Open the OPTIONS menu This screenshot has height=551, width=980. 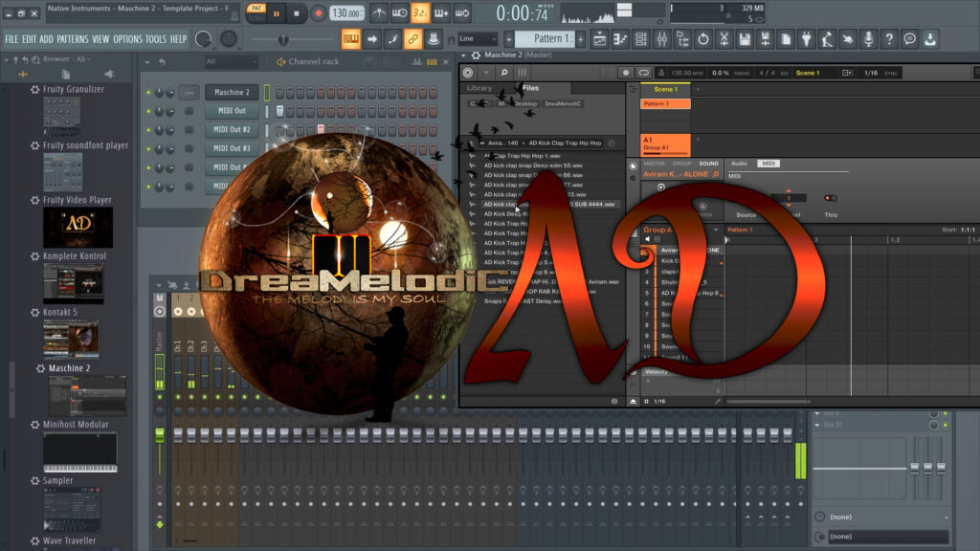tap(127, 38)
